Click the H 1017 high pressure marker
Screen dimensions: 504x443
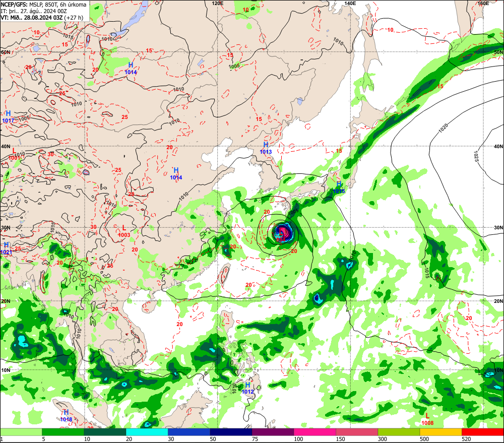pyautogui.click(x=8, y=117)
